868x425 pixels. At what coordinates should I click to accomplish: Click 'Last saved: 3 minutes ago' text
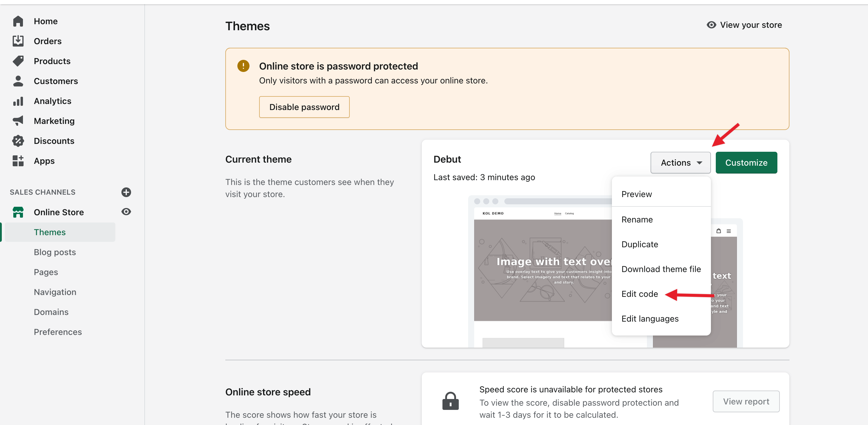pos(484,177)
